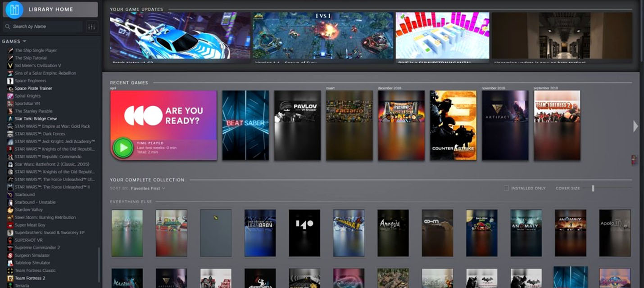The image size is (644, 288).
Task: Open the Amnesia cover in collection
Action: (393, 233)
